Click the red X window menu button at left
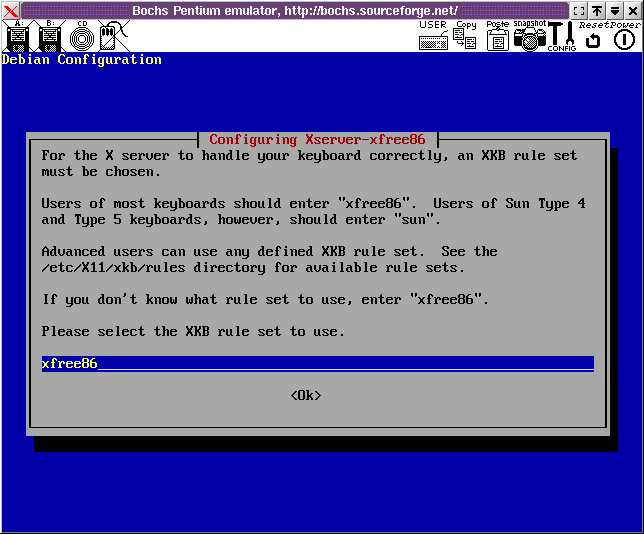This screenshot has height=534, width=644. tap(10, 10)
